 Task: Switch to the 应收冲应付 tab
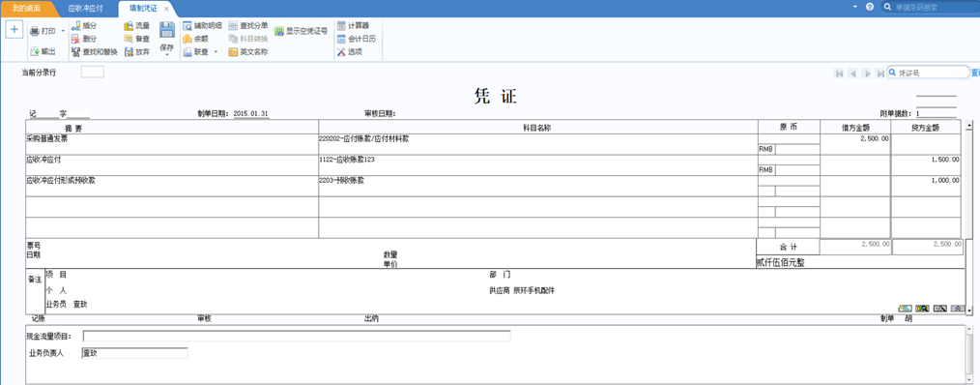tap(86, 10)
